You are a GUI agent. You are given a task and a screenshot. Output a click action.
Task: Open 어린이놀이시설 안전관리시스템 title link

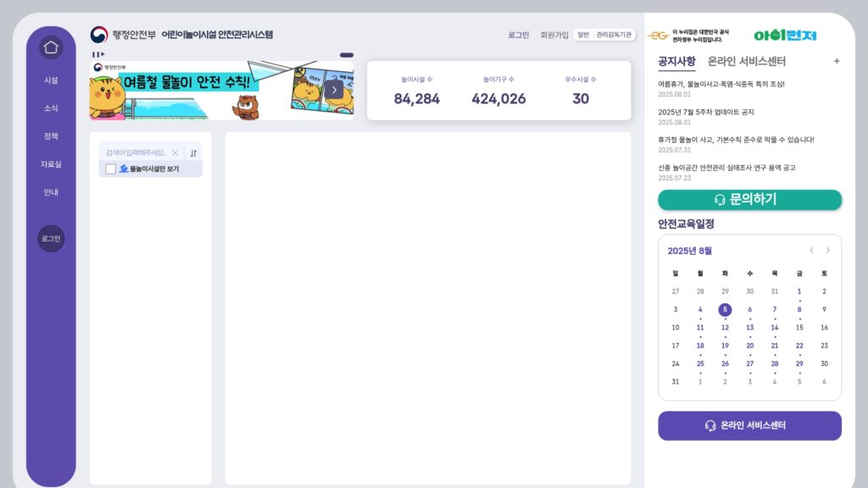(217, 34)
